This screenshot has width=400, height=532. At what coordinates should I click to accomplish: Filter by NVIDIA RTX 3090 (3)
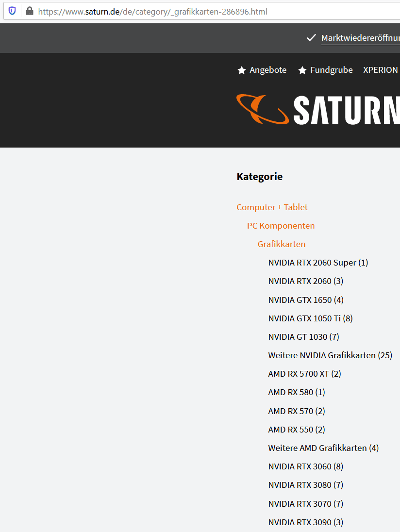(x=306, y=522)
